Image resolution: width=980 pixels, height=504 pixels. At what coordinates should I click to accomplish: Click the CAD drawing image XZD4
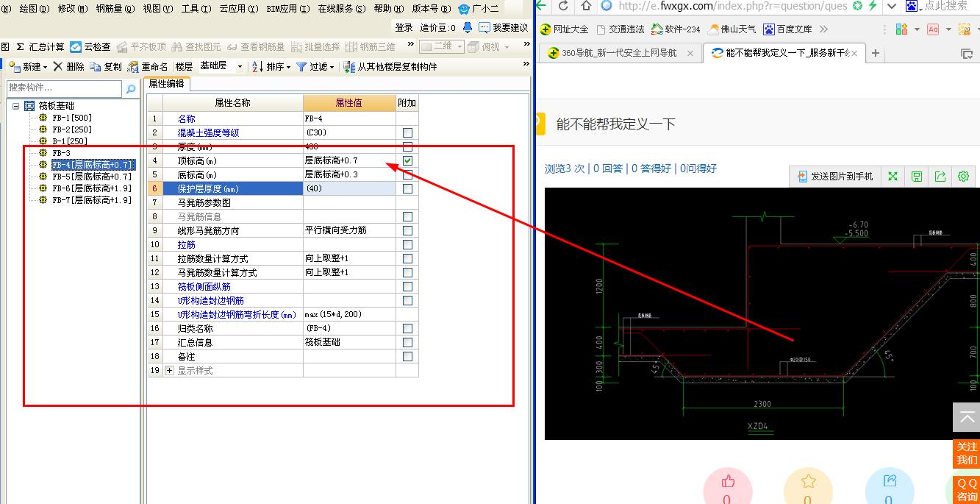coord(762,313)
